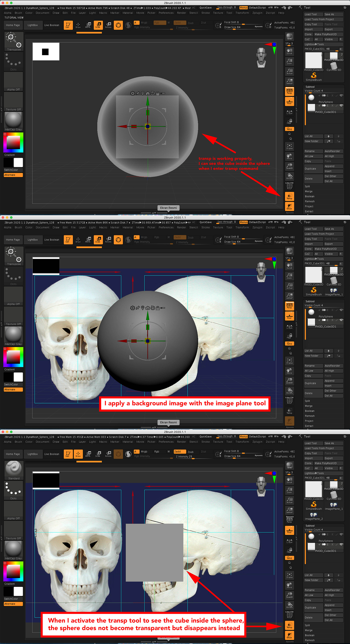350x644 pixels.
Task: Click the TUTORIAL VIEW label
Action: pyautogui.click(x=14, y=17)
